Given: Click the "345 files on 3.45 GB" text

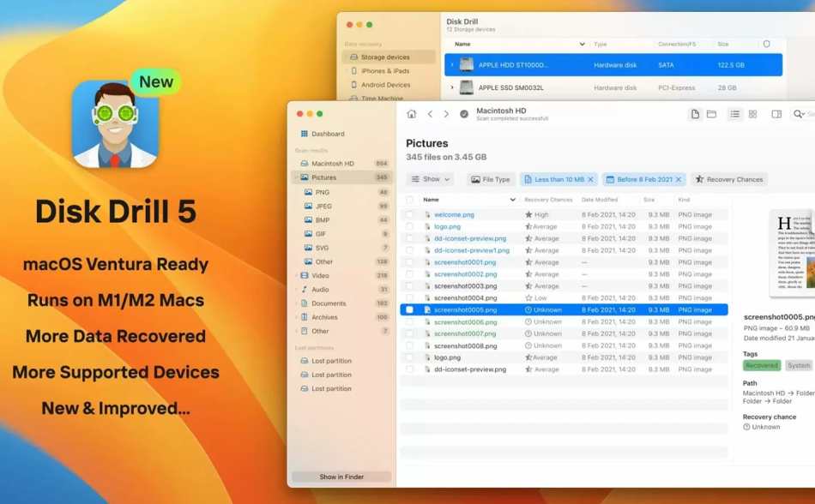Looking at the screenshot, I should (446, 157).
